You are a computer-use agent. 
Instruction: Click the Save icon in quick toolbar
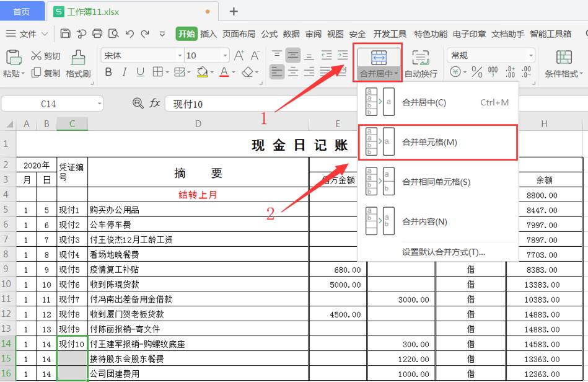click(x=65, y=33)
